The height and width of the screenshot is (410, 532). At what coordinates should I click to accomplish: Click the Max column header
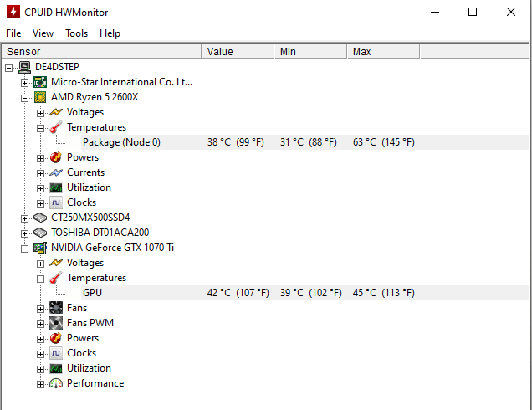383,52
